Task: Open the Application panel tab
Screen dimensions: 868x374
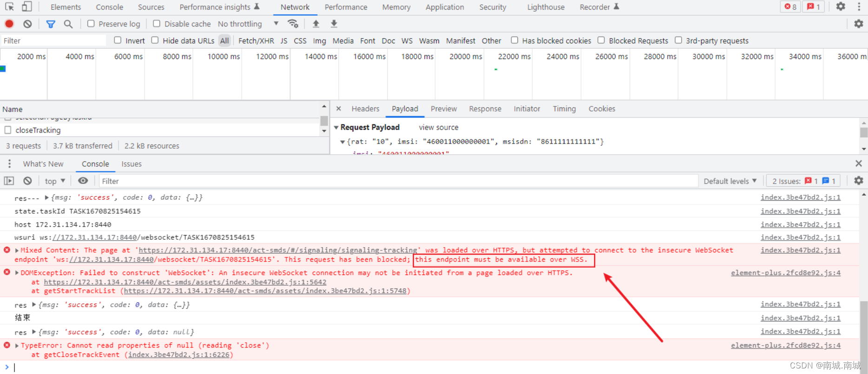Action: [444, 7]
